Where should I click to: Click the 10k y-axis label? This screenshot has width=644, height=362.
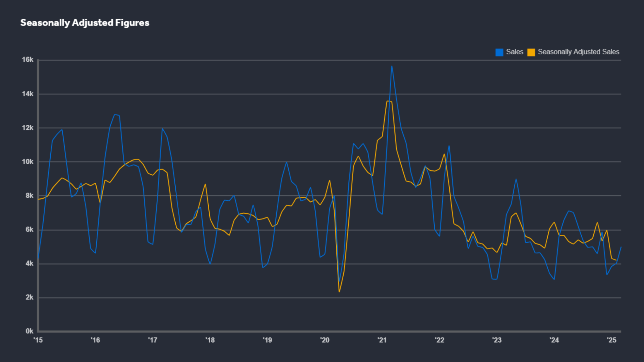click(28, 162)
